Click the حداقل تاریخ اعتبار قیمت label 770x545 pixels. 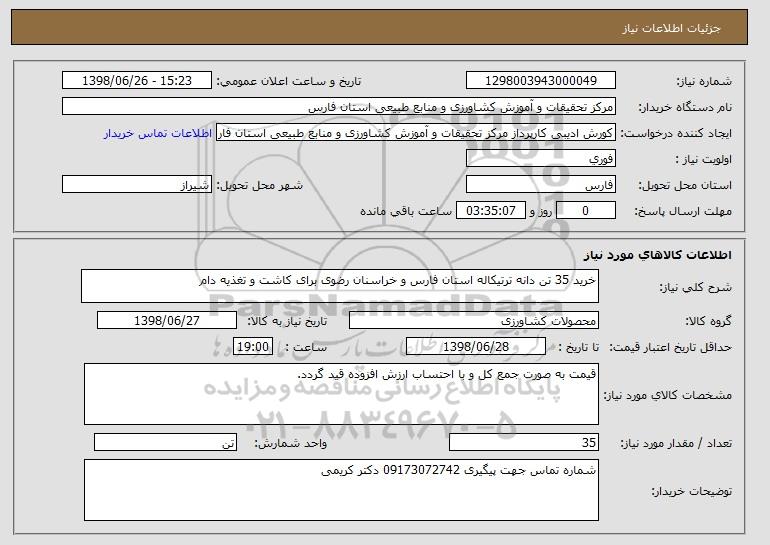click(670, 348)
